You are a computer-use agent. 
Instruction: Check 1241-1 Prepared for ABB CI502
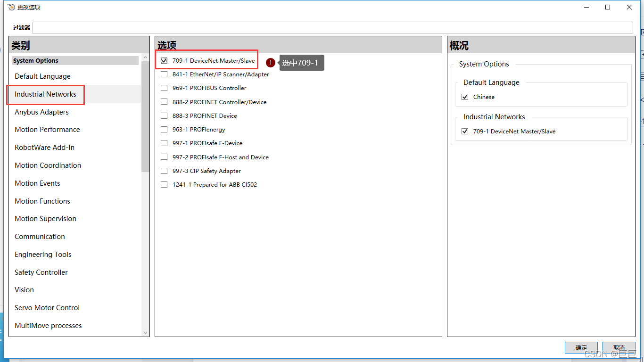[164, 184]
